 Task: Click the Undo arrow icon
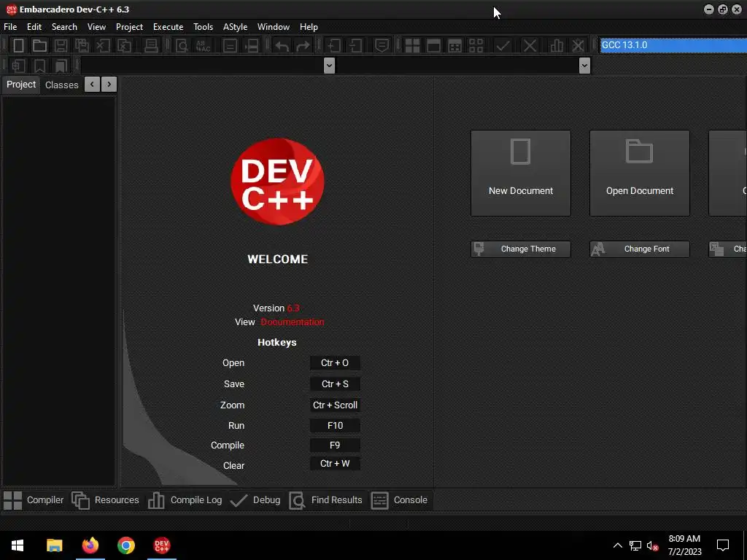point(282,46)
